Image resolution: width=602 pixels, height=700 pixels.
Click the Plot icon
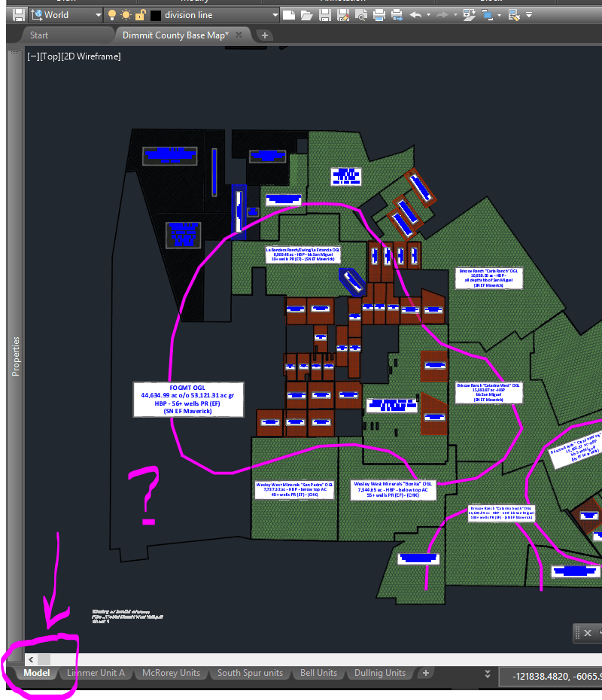click(379, 14)
